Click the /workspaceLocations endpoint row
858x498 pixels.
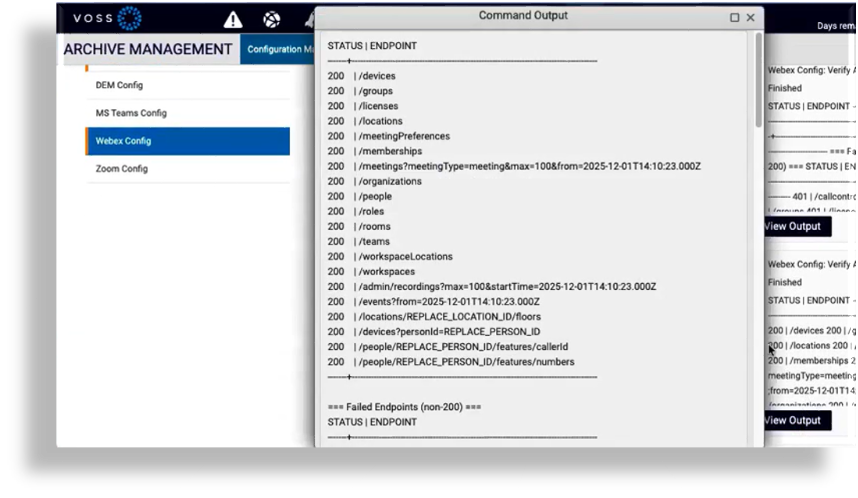(x=390, y=257)
